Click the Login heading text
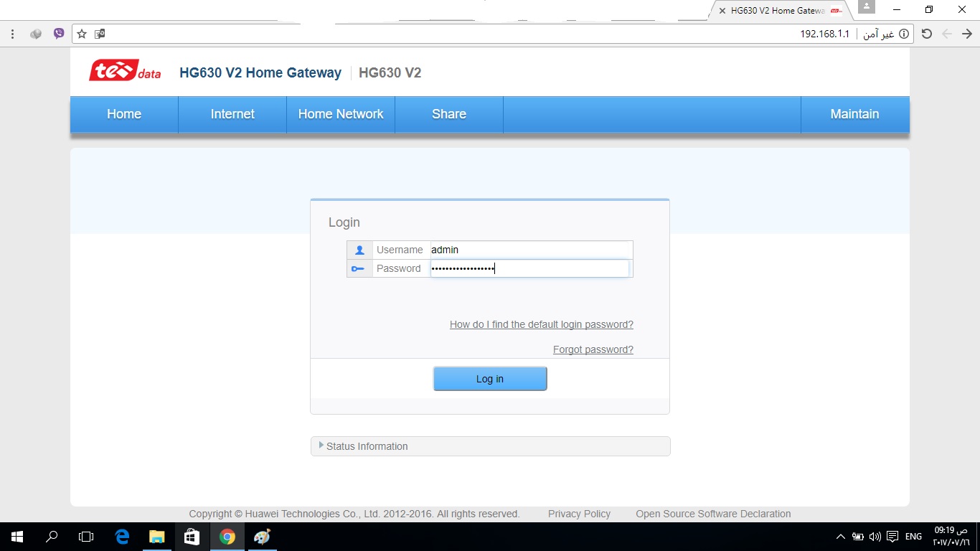The width and height of the screenshot is (980, 551). click(x=344, y=222)
